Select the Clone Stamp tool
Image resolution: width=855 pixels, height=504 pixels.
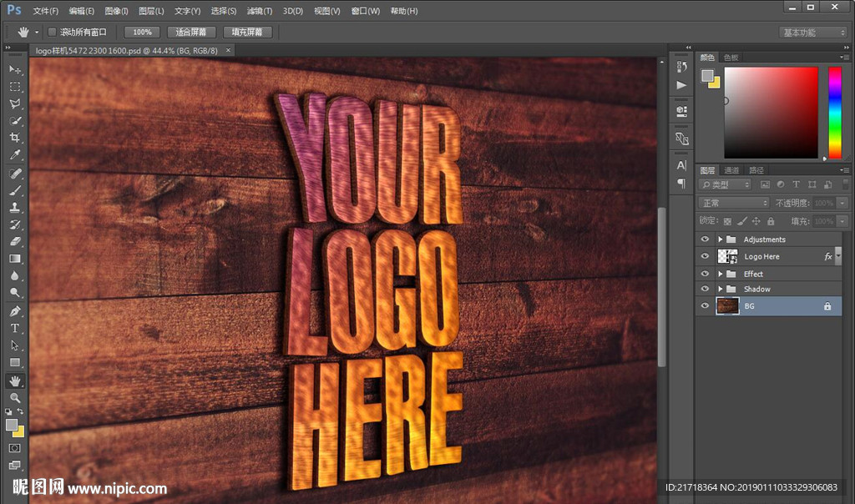(15, 208)
